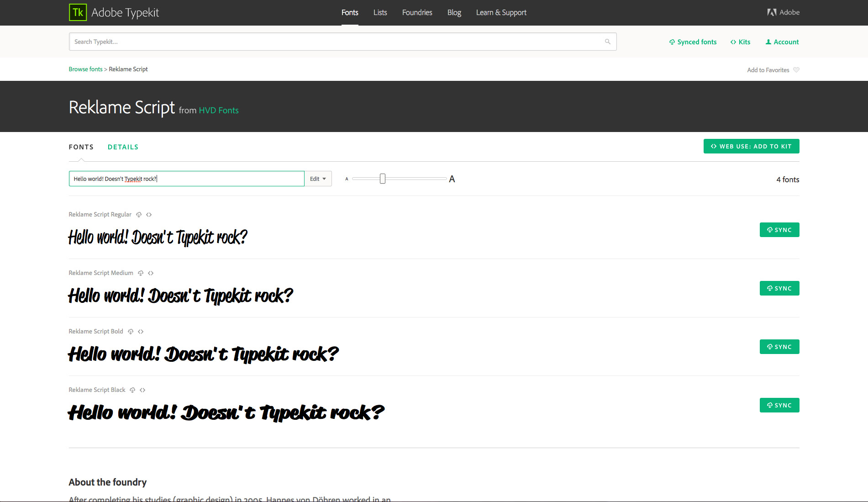Click the search magnifier in the search bar
This screenshot has width=868, height=502.
(607, 41)
